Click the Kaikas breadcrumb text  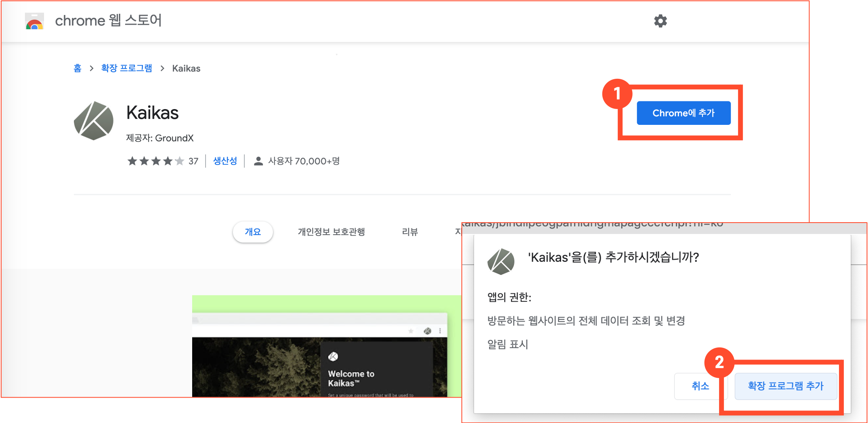(x=186, y=68)
